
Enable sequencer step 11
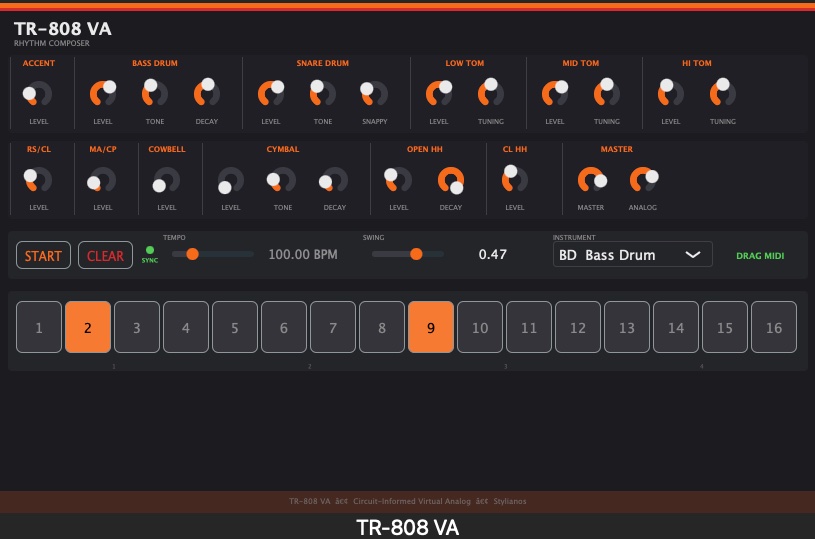click(x=529, y=327)
